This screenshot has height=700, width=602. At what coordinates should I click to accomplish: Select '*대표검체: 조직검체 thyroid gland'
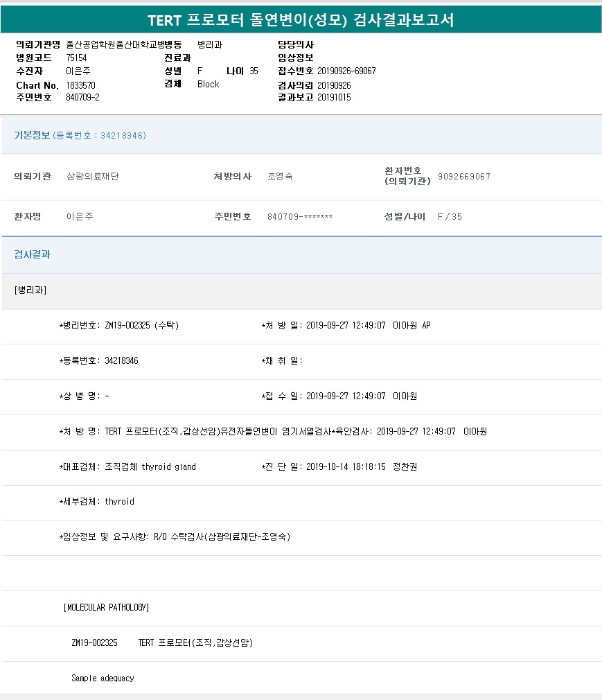click(x=127, y=466)
